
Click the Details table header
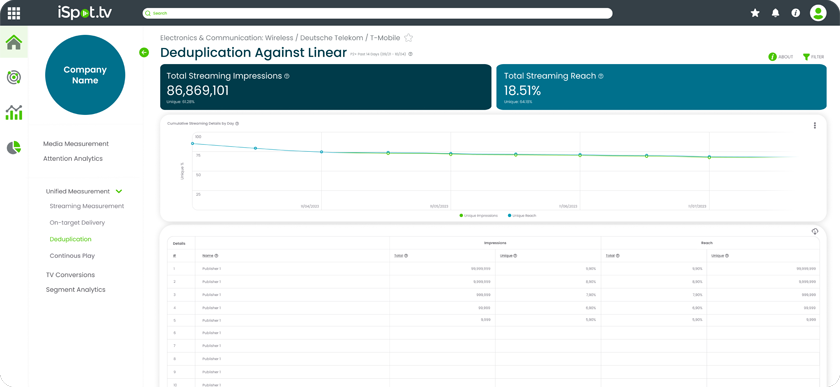coord(179,243)
